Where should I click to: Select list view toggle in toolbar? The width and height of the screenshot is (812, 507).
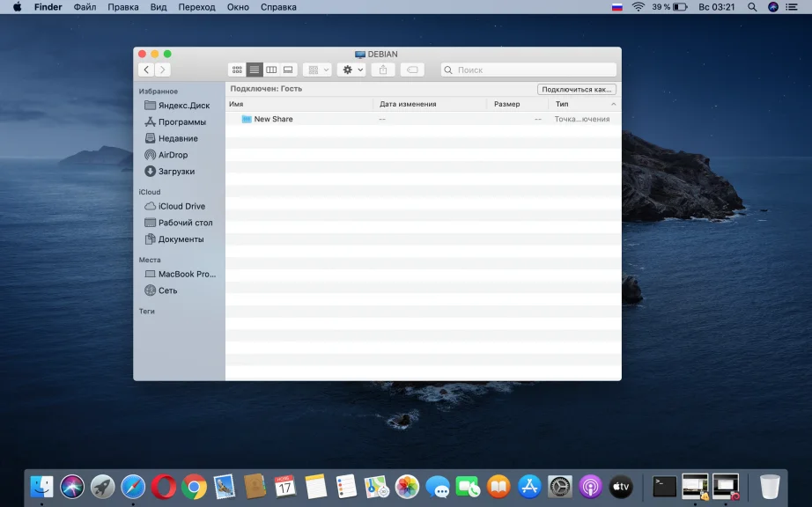pyautogui.click(x=255, y=70)
